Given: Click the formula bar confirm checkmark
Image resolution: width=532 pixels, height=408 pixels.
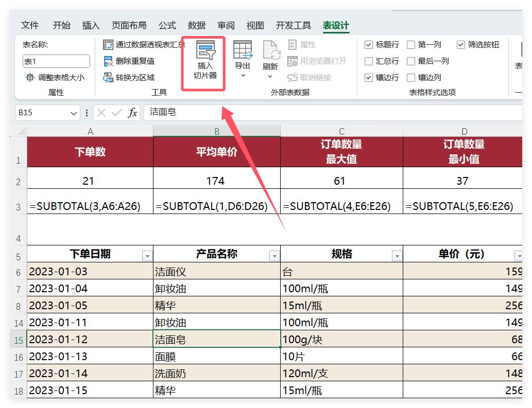Looking at the screenshot, I should point(117,113).
